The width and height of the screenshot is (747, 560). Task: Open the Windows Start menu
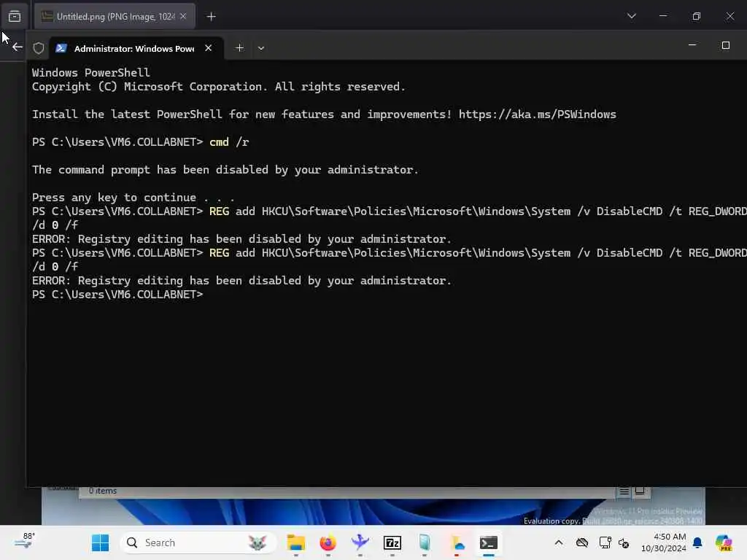click(x=100, y=542)
